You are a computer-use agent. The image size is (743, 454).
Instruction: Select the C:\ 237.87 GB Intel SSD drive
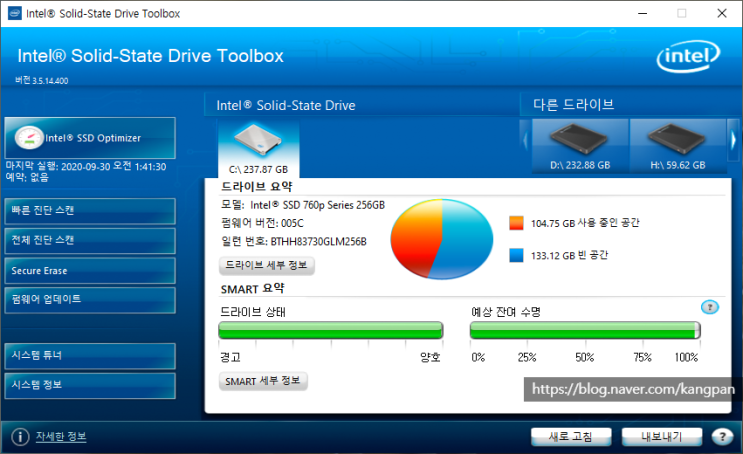point(258,148)
